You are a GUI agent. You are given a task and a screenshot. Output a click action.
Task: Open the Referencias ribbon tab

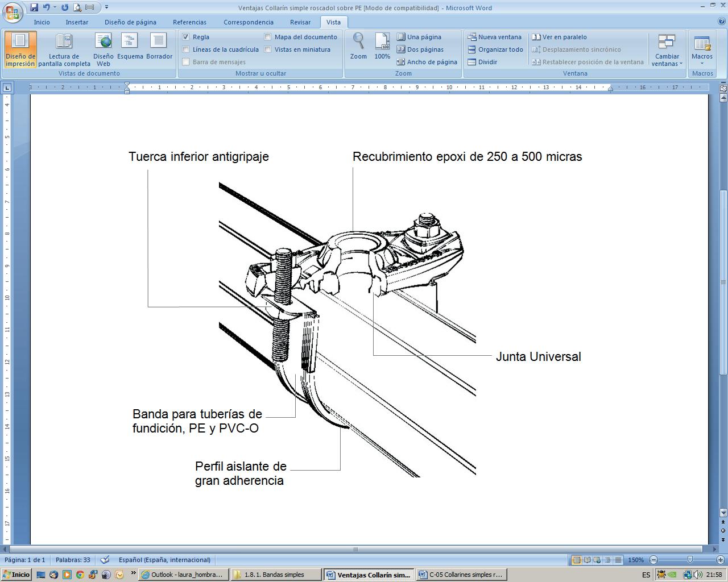(x=189, y=22)
